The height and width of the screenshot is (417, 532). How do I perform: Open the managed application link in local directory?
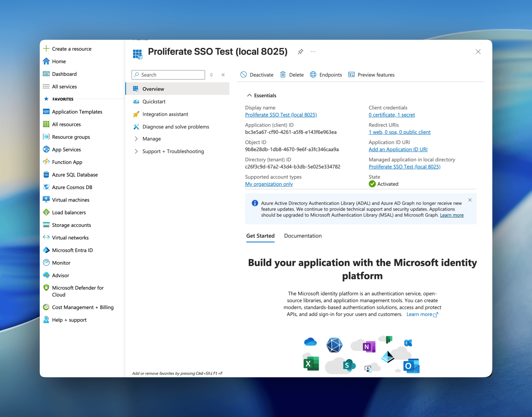point(404,166)
